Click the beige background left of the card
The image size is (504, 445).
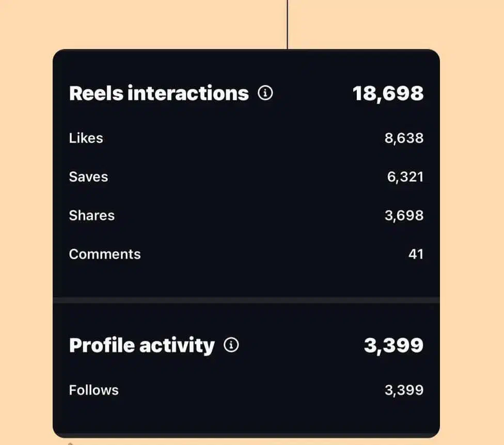[26, 232]
